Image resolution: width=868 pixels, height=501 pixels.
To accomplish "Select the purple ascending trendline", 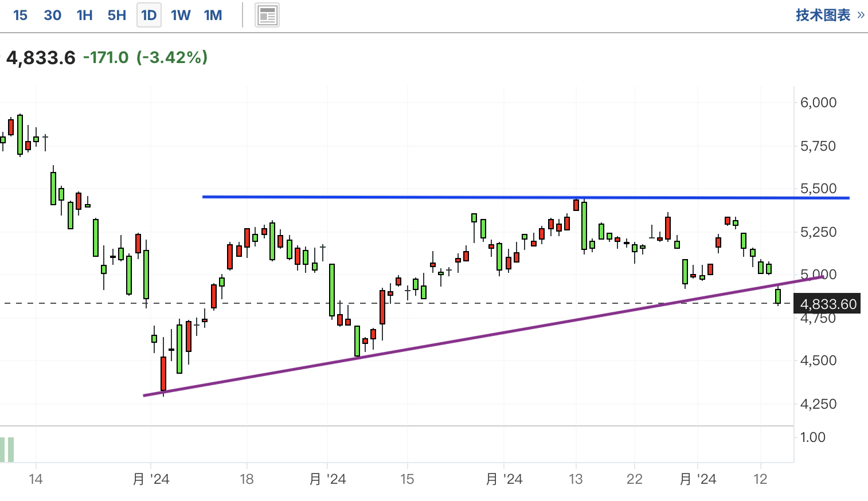I will click(x=483, y=336).
